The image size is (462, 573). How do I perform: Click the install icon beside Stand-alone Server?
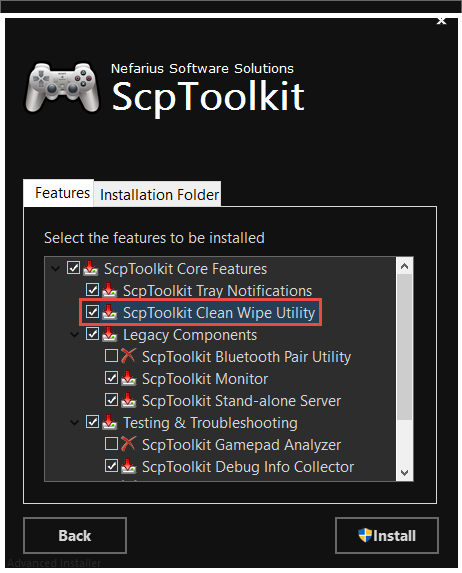point(129,400)
